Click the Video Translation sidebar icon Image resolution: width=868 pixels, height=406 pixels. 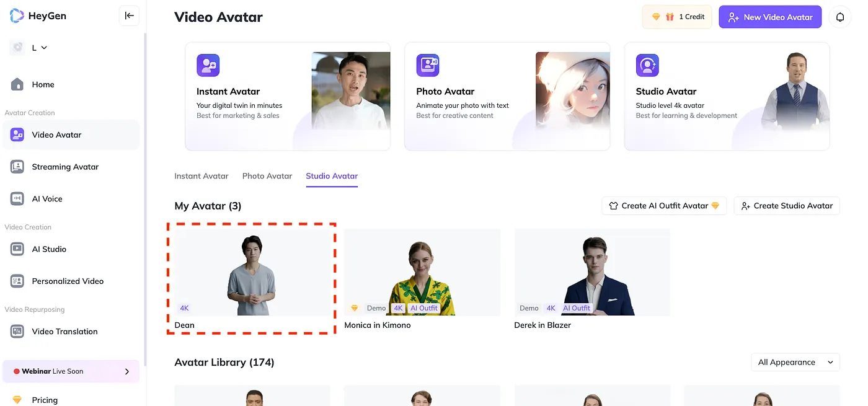[17, 332]
